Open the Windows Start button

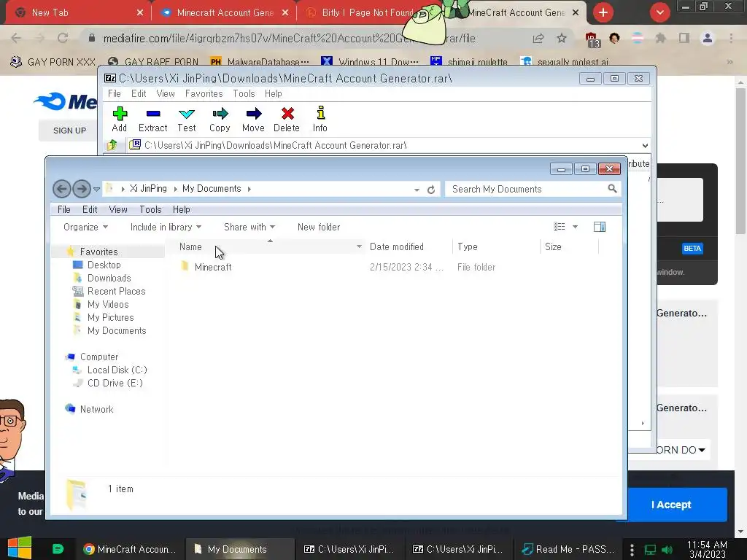click(x=20, y=548)
